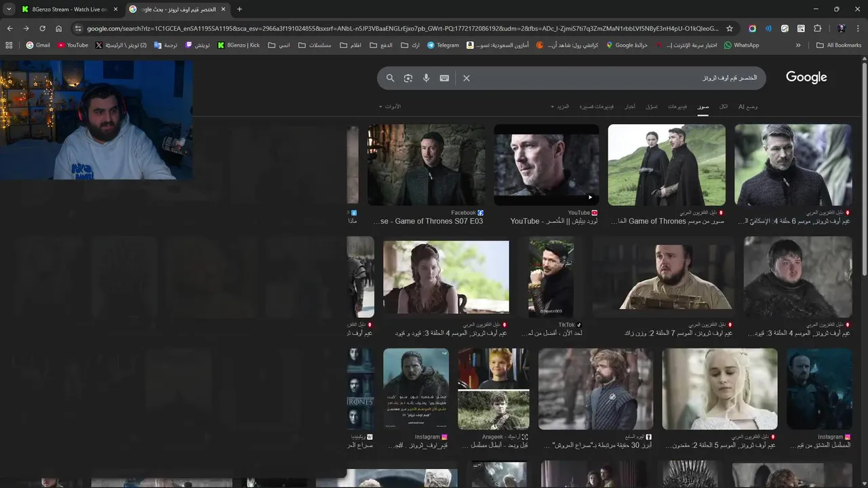
Task: Open the مسلسلات bookmarks folder
Action: pos(315,45)
